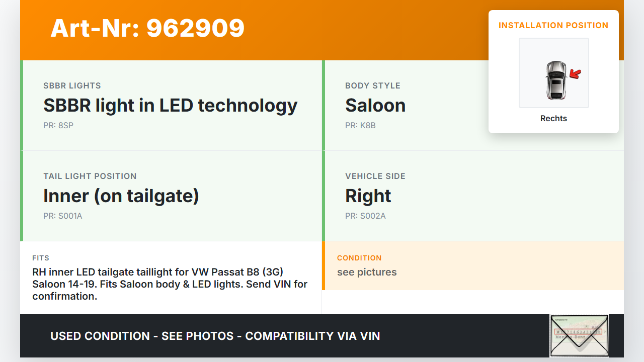The width and height of the screenshot is (644, 362).
Task: Click the VIN envelope icon
Action: coord(579,335)
